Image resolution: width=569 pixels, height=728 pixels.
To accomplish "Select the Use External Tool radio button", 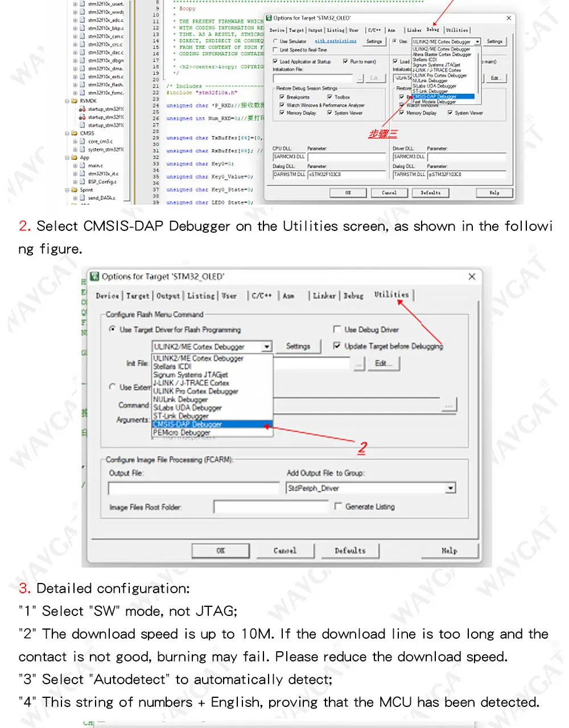I will [113, 387].
